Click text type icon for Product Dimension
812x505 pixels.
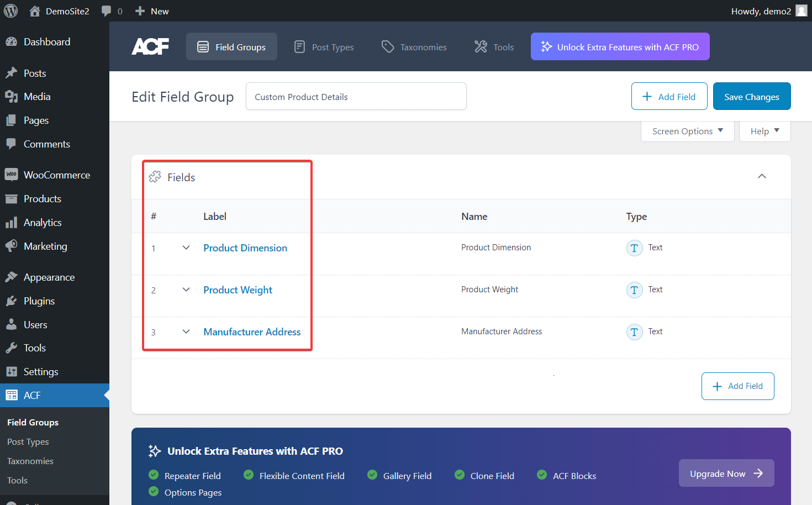click(x=634, y=248)
